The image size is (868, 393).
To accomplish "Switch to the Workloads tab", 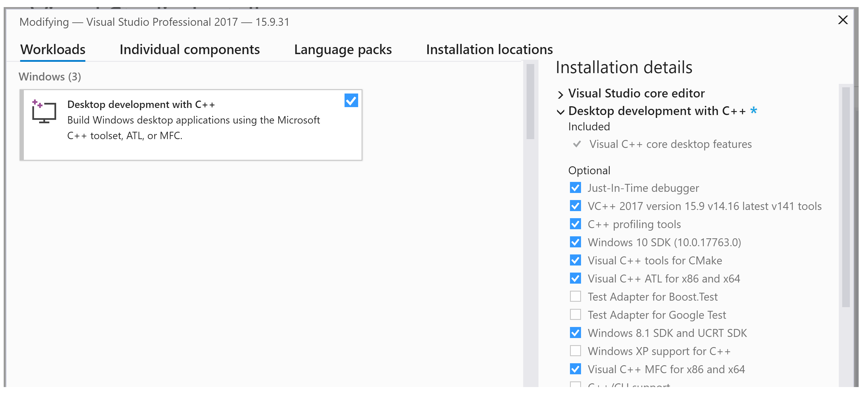I will point(53,50).
